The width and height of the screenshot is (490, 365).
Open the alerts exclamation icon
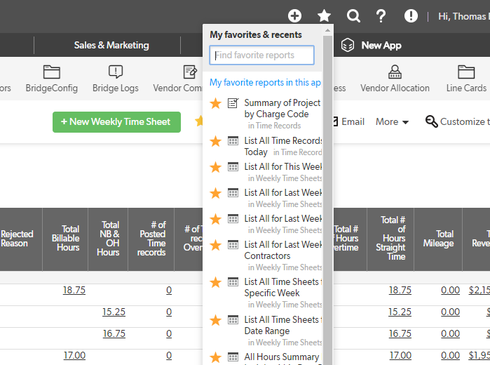tap(411, 16)
